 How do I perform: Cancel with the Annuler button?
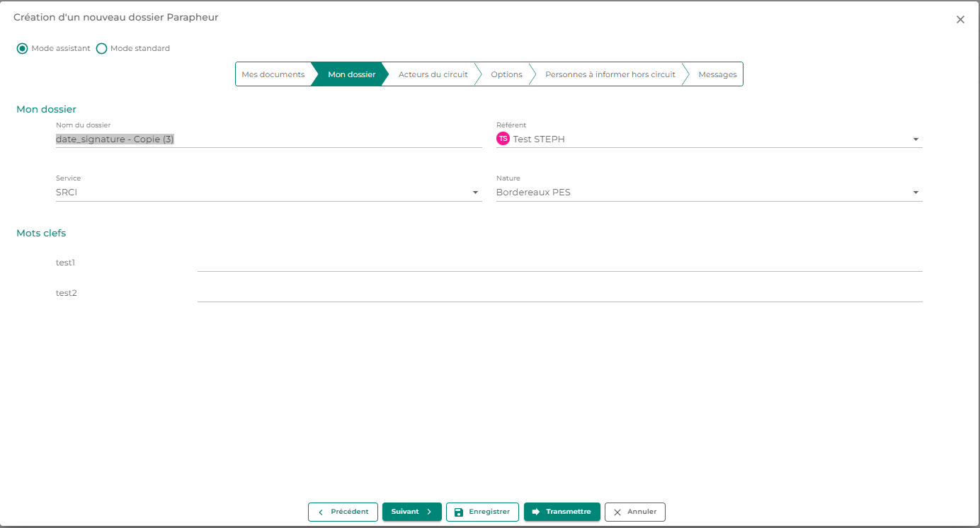tap(635, 512)
